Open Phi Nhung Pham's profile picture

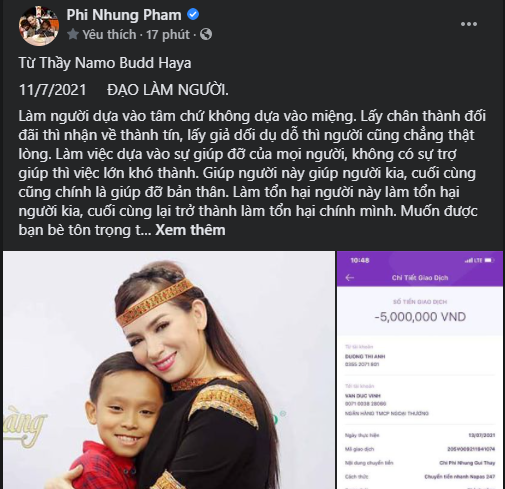[39, 26]
